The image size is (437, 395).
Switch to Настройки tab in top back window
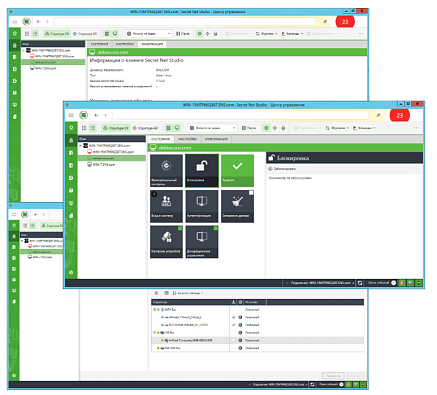point(125,44)
